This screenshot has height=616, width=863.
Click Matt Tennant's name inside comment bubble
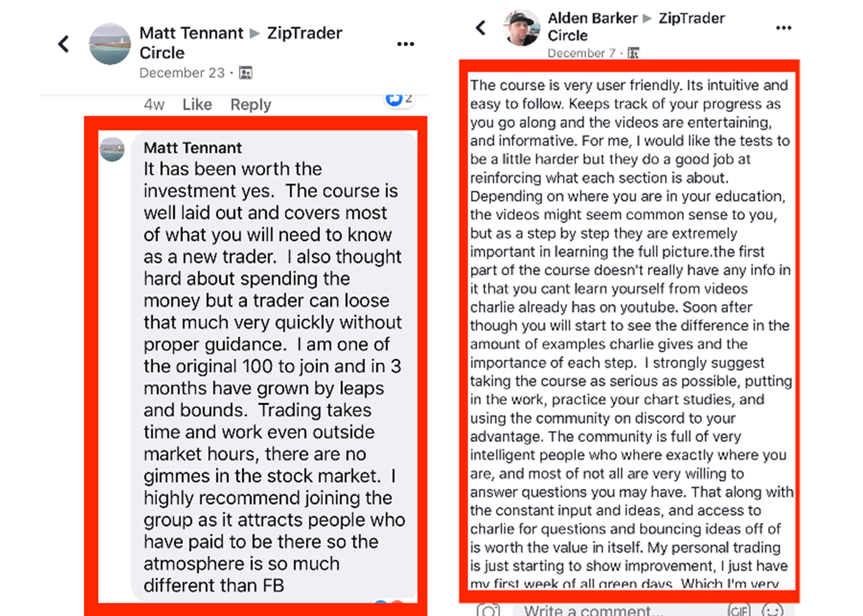193,148
